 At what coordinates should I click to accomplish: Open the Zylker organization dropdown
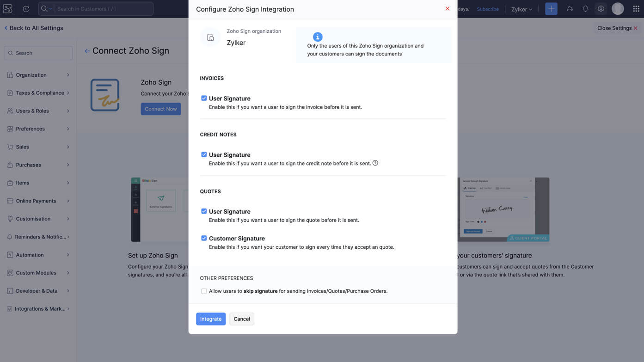click(x=521, y=9)
